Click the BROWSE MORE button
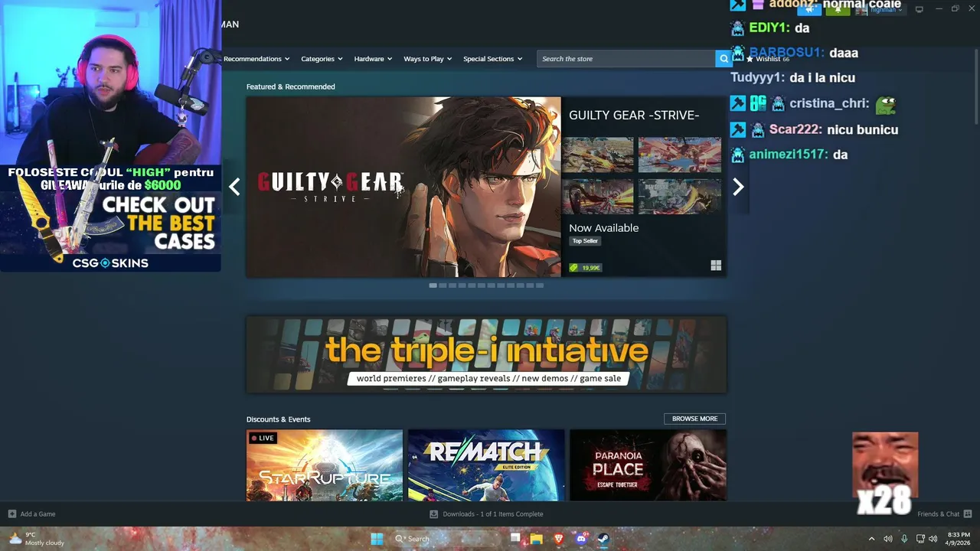980x551 pixels. click(694, 419)
